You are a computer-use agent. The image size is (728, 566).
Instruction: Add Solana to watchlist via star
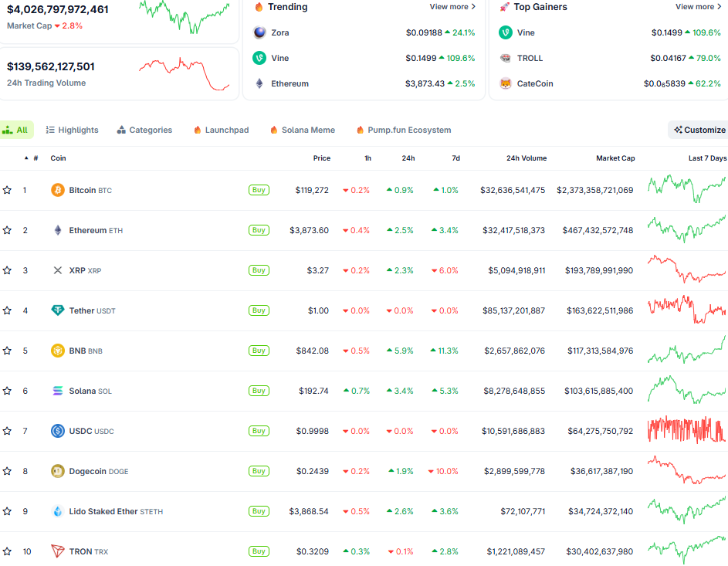point(7,391)
